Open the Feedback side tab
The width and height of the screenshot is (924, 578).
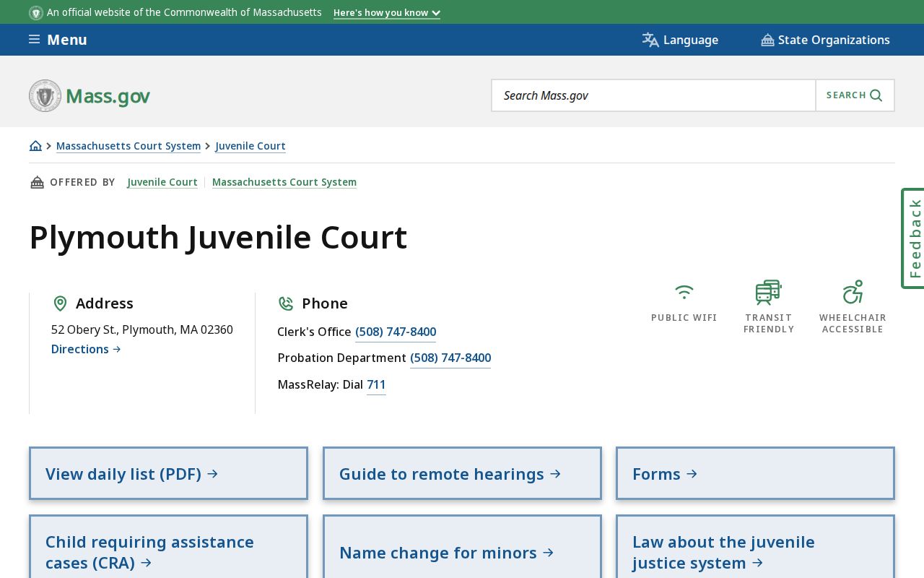914,238
